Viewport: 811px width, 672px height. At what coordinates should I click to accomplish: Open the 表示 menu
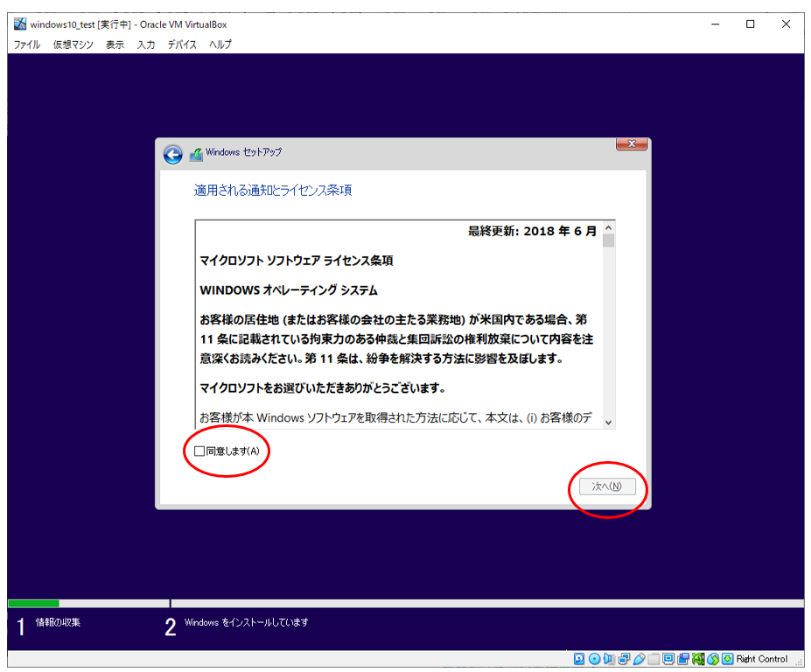(115, 45)
